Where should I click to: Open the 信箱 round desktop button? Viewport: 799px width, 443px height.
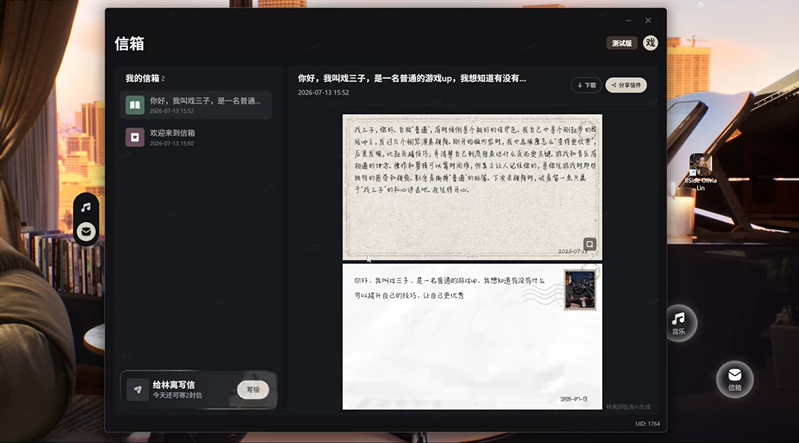(734, 379)
